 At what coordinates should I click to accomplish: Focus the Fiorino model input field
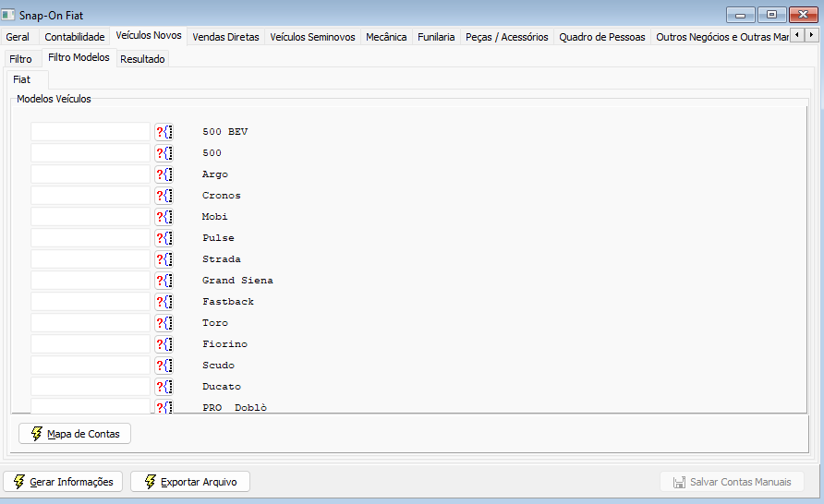click(x=91, y=344)
